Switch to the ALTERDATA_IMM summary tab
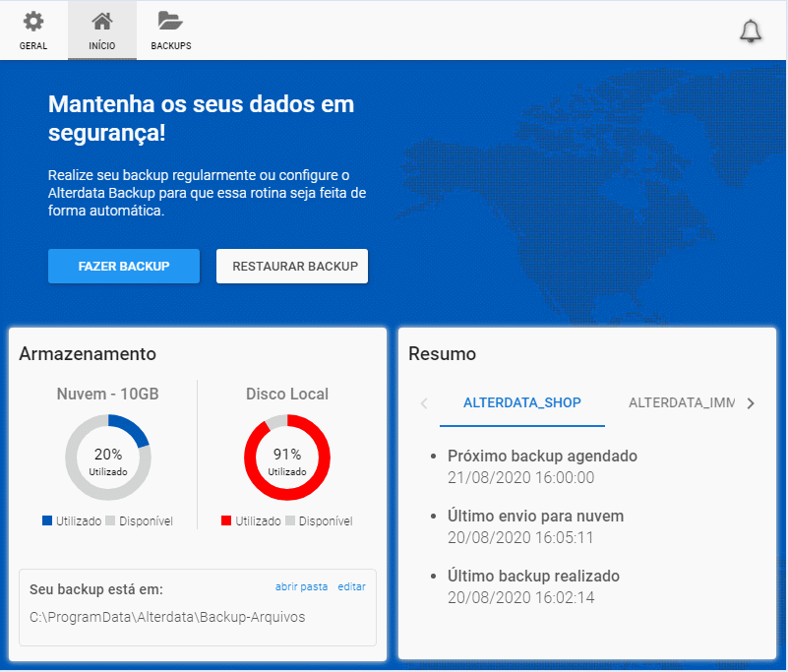The width and height of the screenshot is (788, 672). pos(682,402)
